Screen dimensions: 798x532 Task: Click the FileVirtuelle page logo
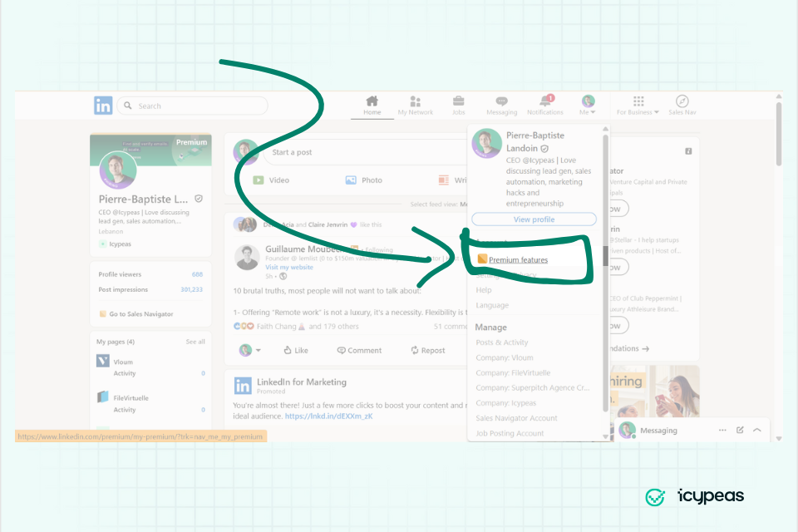coord(103,397)
